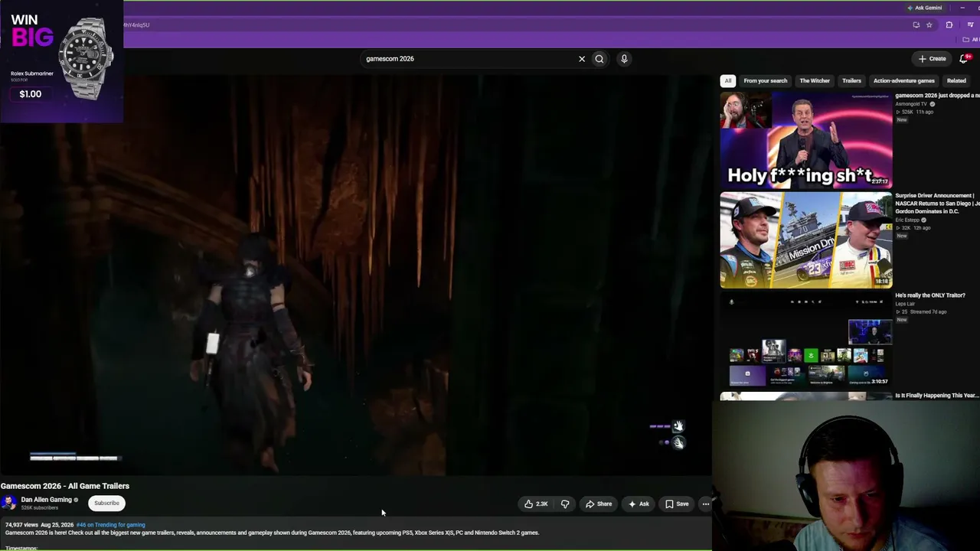Open the YouTube notifications bell
Viewport: 980px width, 551px height.
point(964,58)
